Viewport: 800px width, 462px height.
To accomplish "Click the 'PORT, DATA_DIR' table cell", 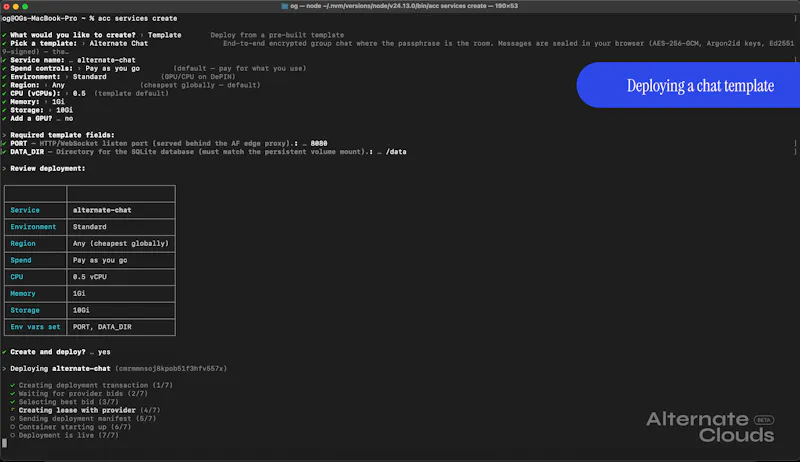I will (x=121, y=327).
